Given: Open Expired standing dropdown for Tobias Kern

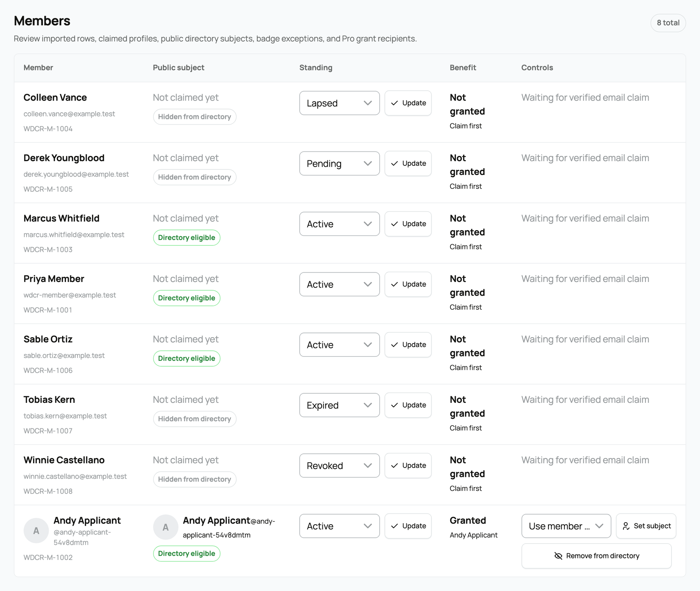Looking at the screenshot, I should (x=339, y=405).
